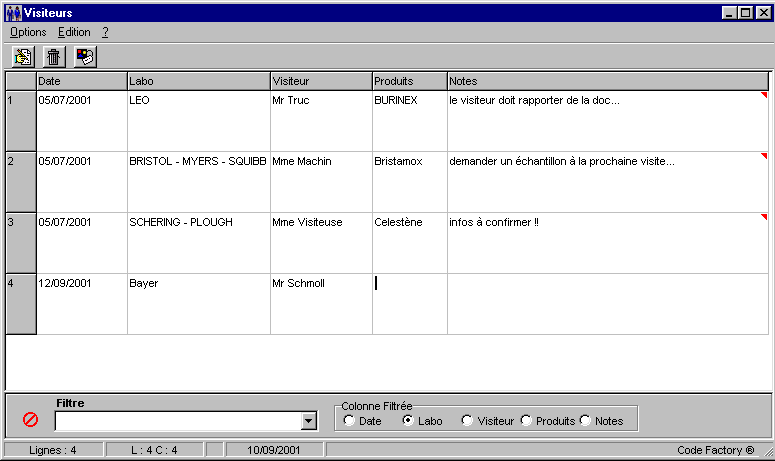Click red note marker in Bristamox row
Image resolution: width=775 pixels, height=461 pixels.
tap(764, 156)
